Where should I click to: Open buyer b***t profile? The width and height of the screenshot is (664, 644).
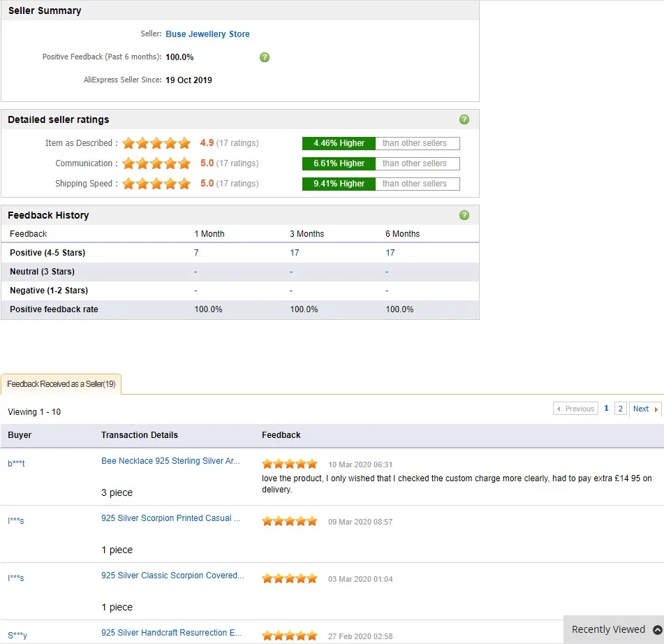pos(16,464)
